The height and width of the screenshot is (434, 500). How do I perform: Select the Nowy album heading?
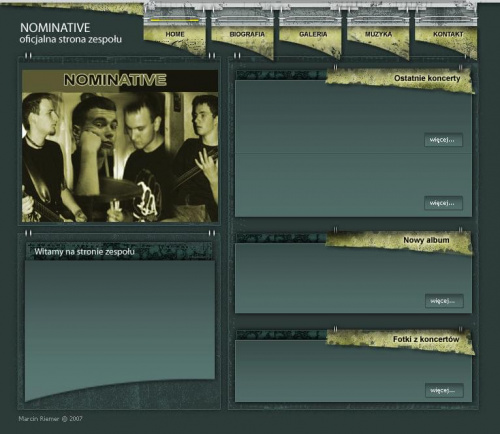(426, 240)
